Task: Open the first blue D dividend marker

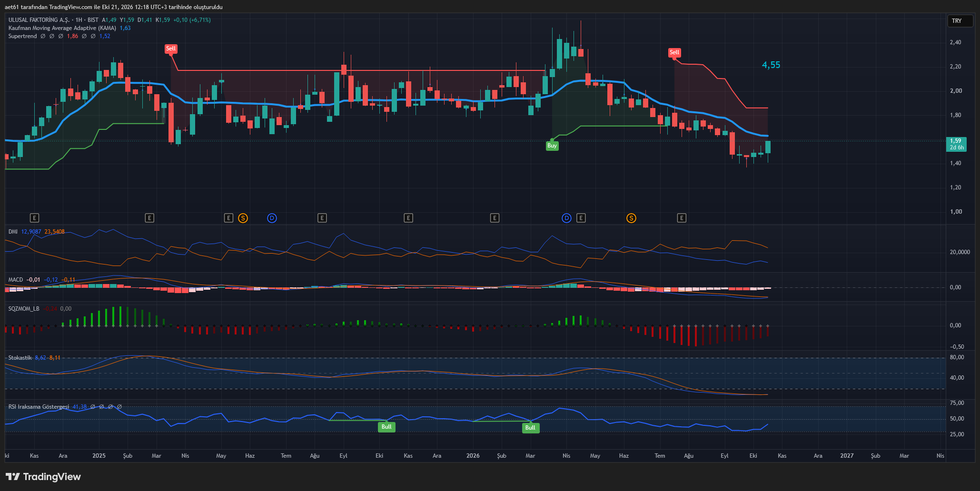Action: pos(272,218)
